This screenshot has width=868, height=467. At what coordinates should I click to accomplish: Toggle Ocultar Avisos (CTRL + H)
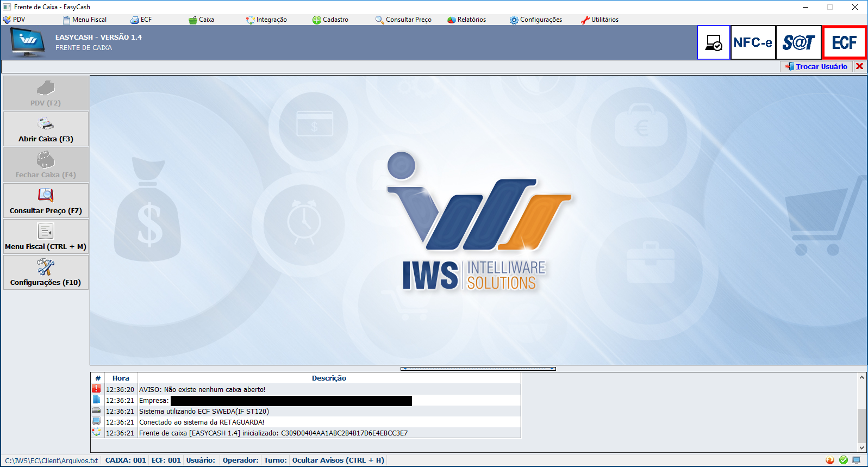click(x=338, y=460)
